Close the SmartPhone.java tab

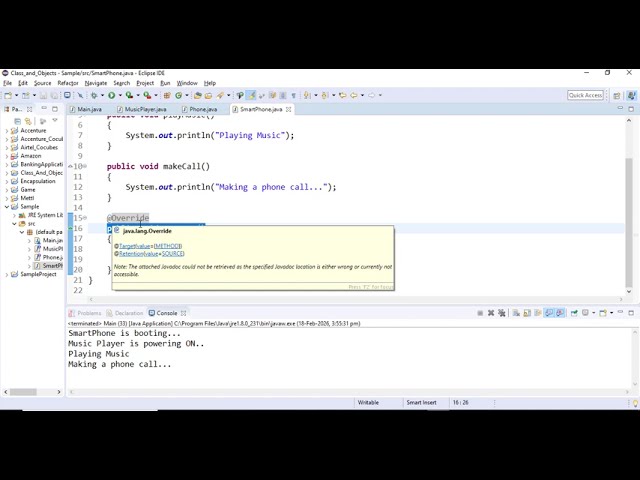pyautogui.click(x=289, y=109)
